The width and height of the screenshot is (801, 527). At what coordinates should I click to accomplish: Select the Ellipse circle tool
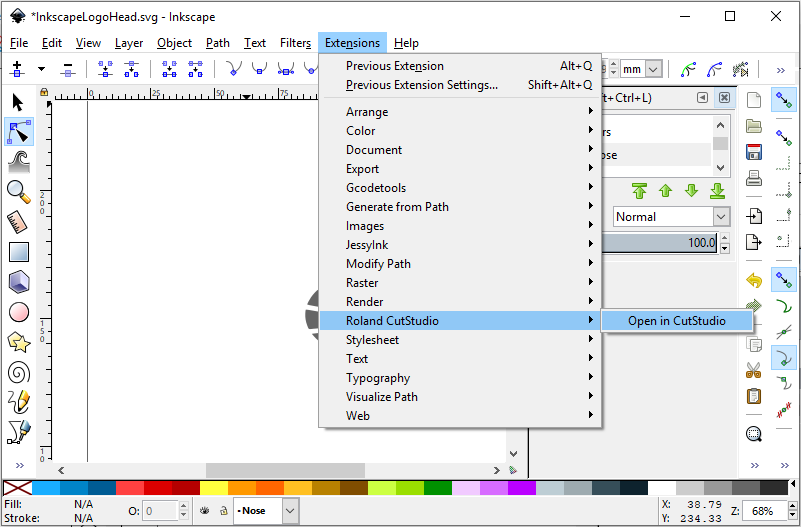point(19,312)
